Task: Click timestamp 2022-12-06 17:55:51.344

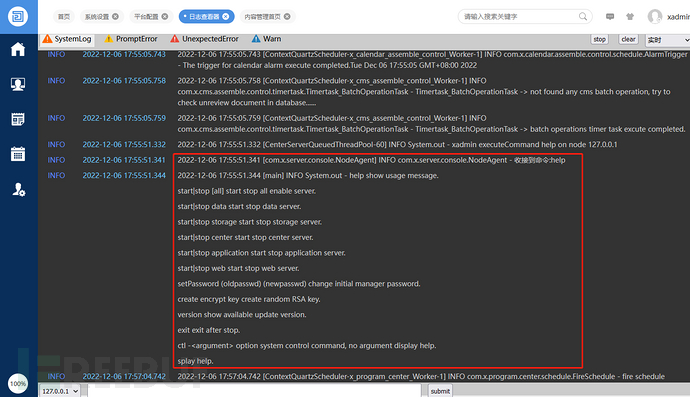Action: (124, 175)
